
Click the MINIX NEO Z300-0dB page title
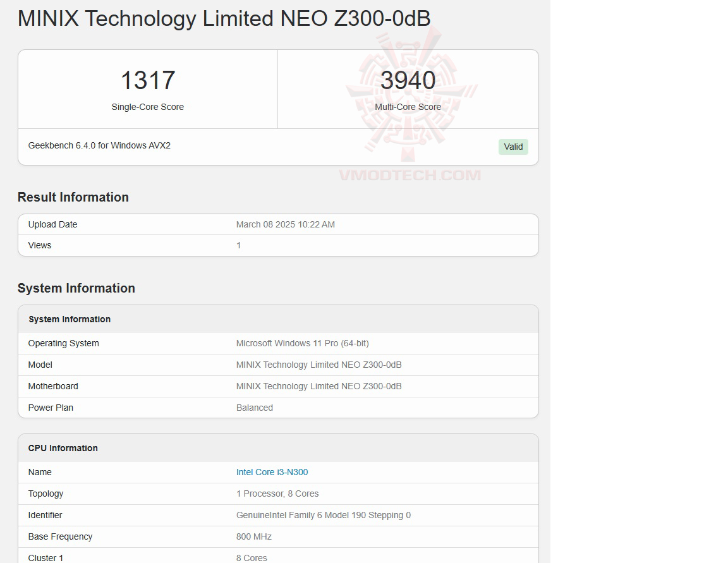[224, 18]
